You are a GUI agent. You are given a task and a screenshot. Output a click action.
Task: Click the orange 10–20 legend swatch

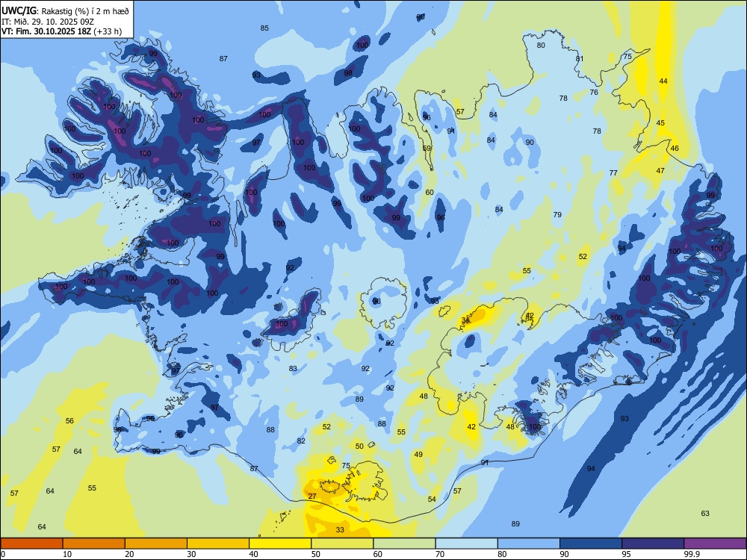click(94, 544)
